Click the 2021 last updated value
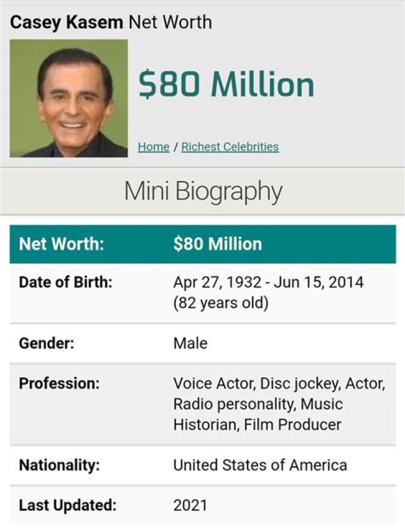405x532 pixels. [x=190, y=505]
